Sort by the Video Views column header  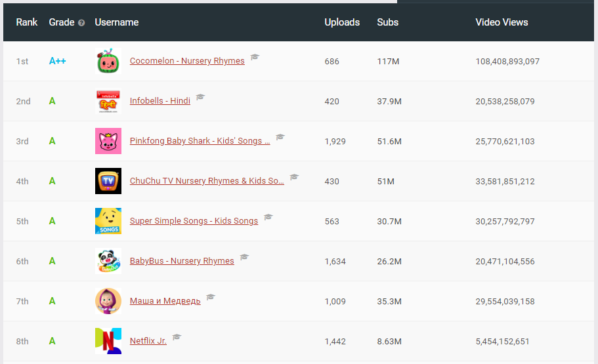(x=502, y=22)
